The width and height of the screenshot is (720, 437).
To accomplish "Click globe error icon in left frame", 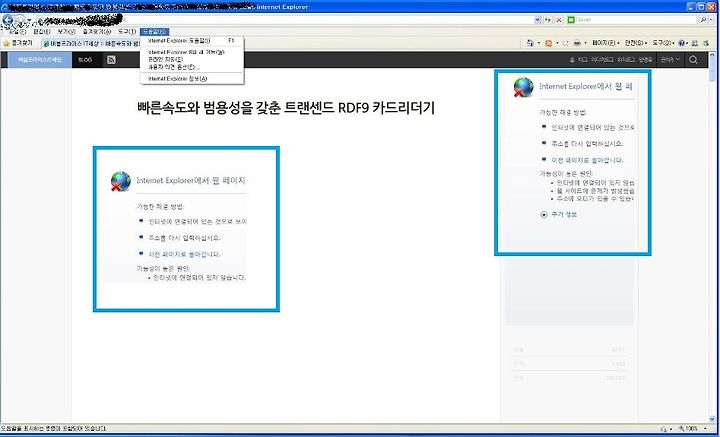I will [120, 181].
